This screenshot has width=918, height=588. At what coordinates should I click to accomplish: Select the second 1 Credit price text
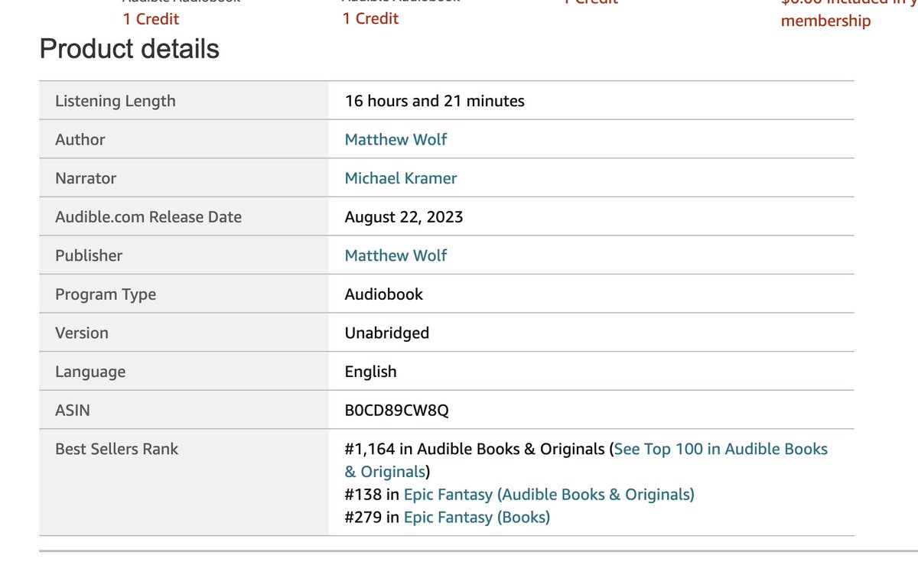pos(370,18)
